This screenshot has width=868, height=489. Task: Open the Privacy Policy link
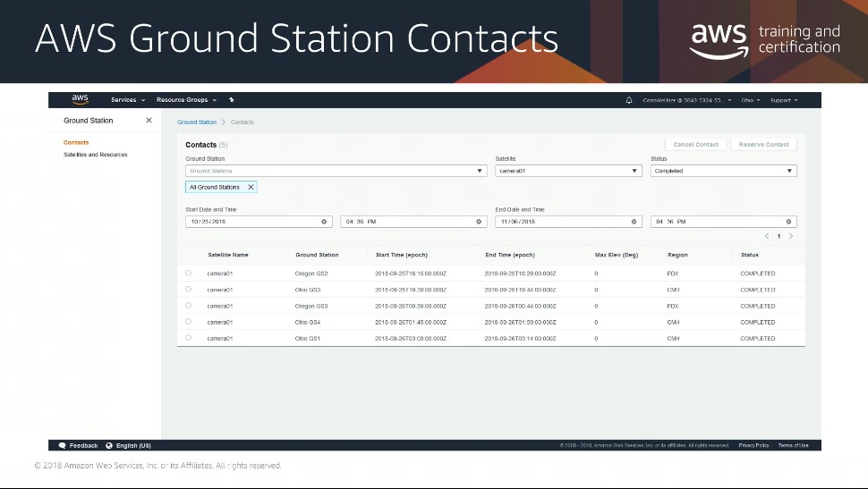753,445
